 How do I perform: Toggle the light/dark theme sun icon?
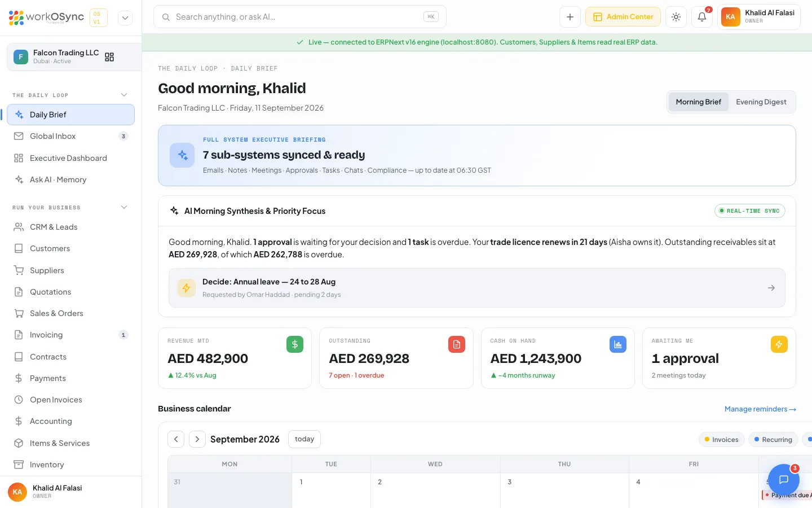(x=676, y=17)
